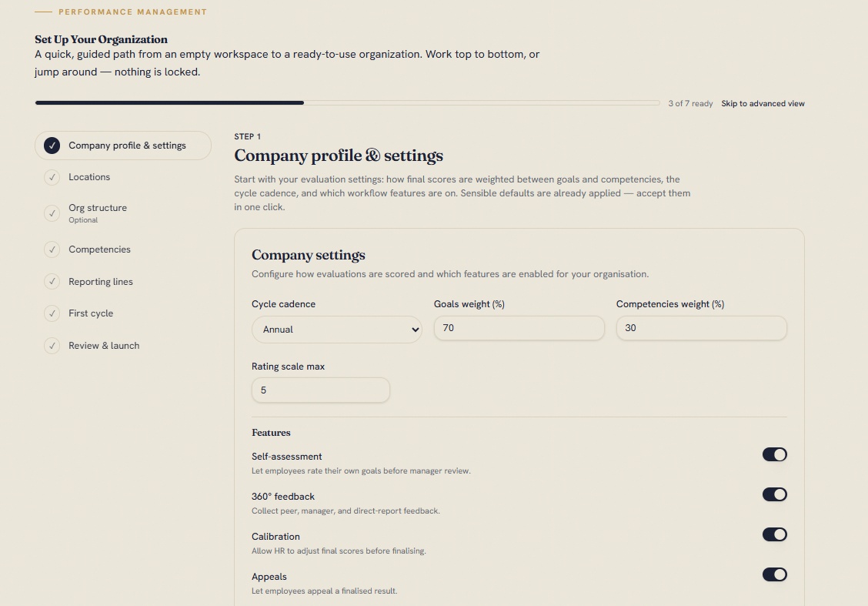Click the Skip to advanced view link
868x606 pixels.
click(763, 104)
